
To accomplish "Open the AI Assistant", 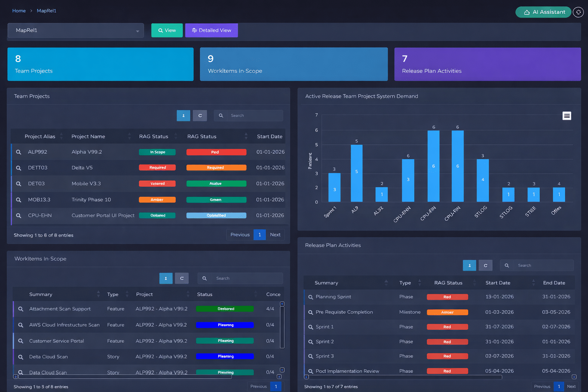I will [543, 12].
